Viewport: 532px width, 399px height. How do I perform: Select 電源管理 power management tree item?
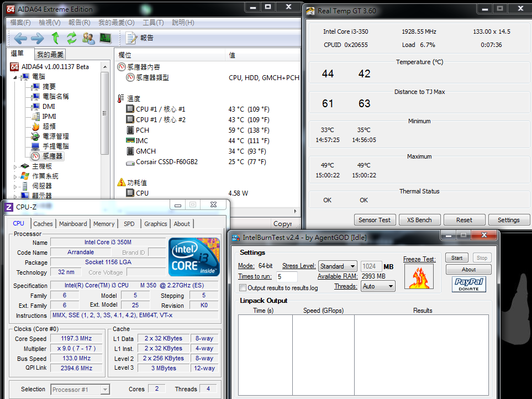click(55, 136)
